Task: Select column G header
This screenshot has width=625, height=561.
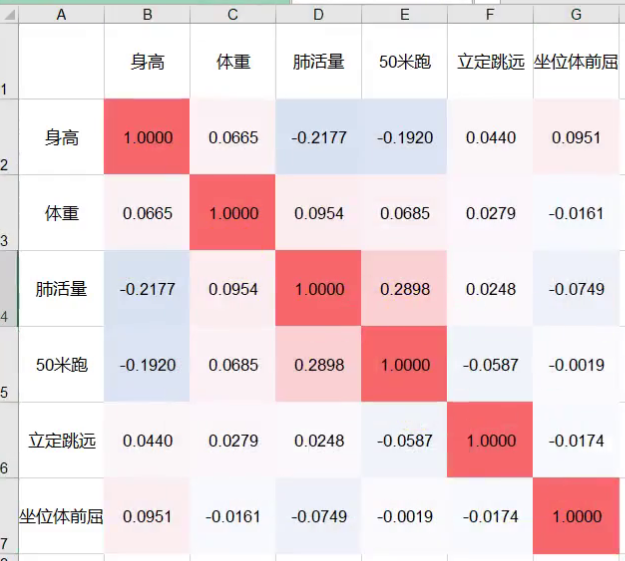Action: tap(576, 15)
